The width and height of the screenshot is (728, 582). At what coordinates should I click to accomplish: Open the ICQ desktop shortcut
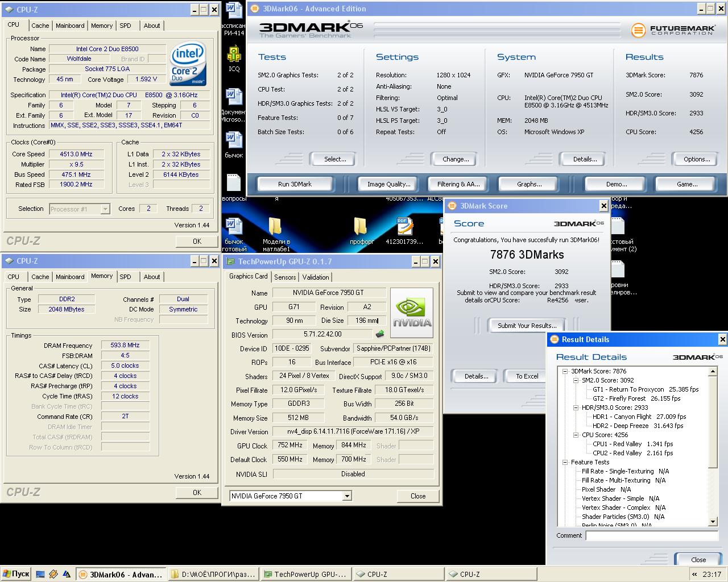pos(234,55)
